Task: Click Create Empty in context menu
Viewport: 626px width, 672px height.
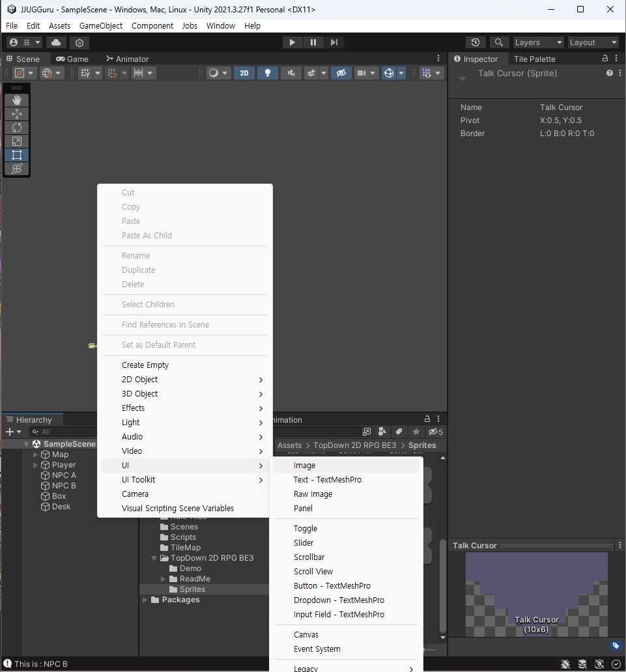Action: click(185, 365)
